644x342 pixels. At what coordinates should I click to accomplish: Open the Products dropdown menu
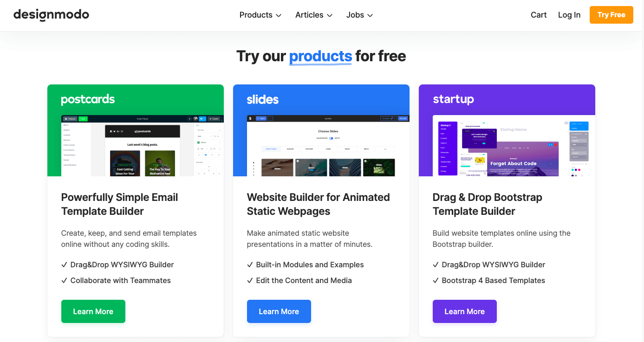click(x=260, y=15)
